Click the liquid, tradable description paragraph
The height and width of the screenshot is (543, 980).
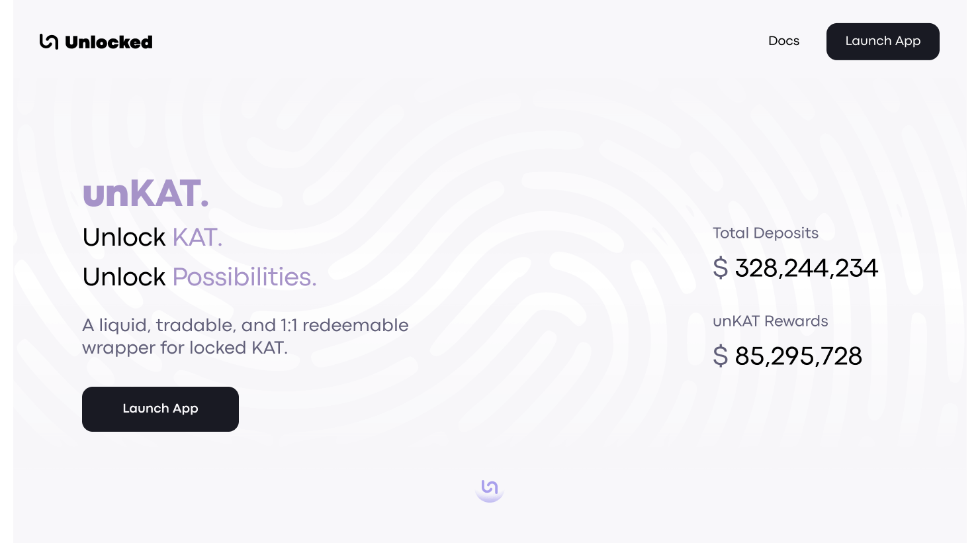point(245,325)
